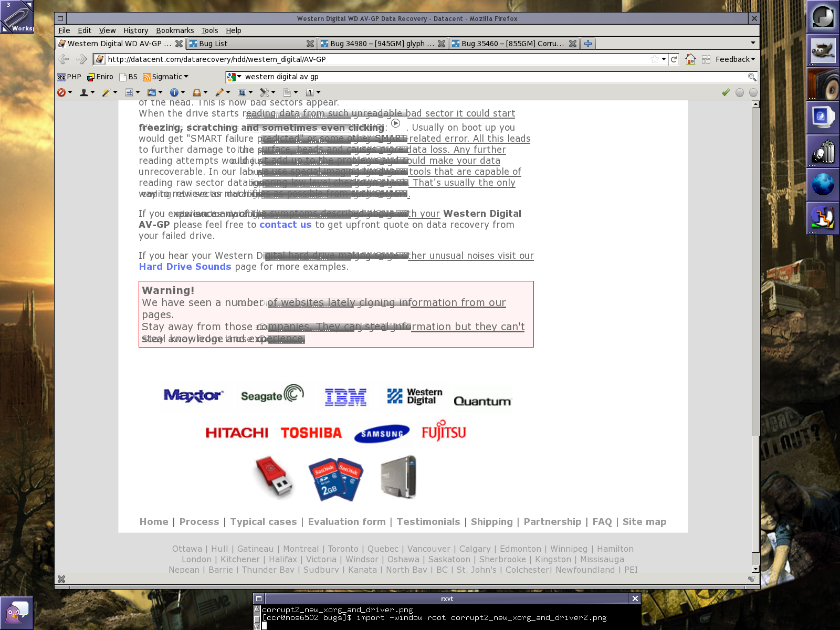Follow the 'contact us' link
Viewport: 840px width, 630px height.
click(285, 225)
